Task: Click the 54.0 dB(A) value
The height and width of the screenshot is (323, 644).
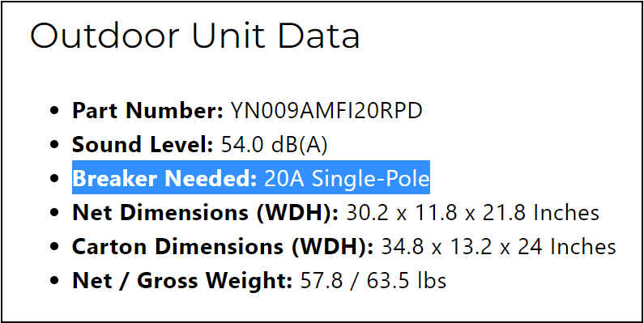Action: [274, 144]
